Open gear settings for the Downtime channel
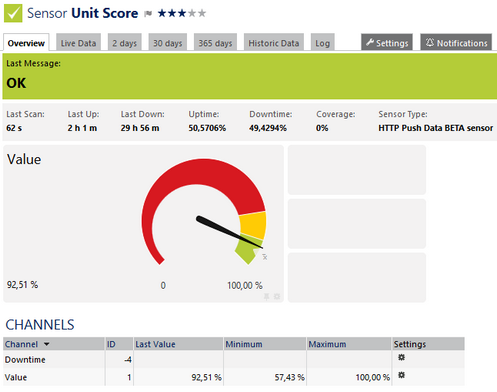Screen dimensions: 497x392 tap(401, 357)
